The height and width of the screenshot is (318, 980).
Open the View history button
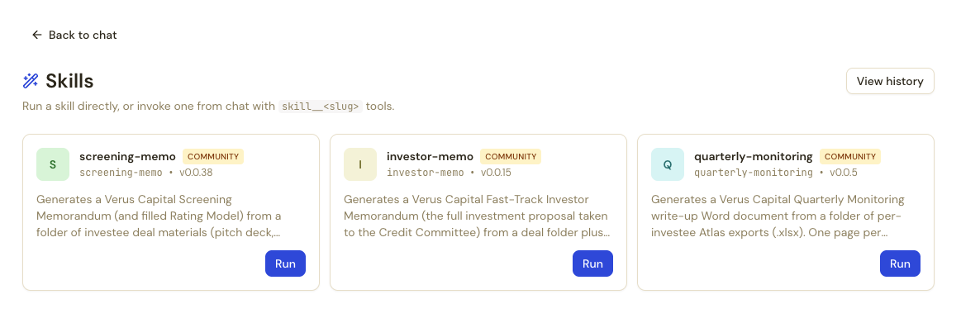(x=890, y=81)
